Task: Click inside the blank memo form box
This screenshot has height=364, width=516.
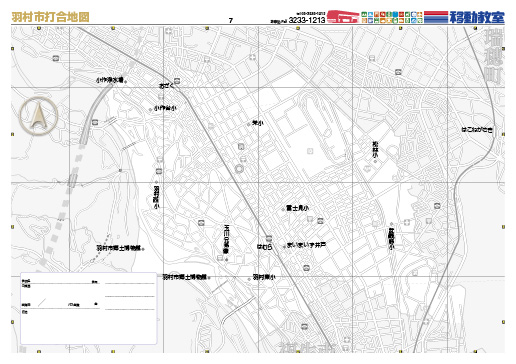Action: [x=89, y=308]
